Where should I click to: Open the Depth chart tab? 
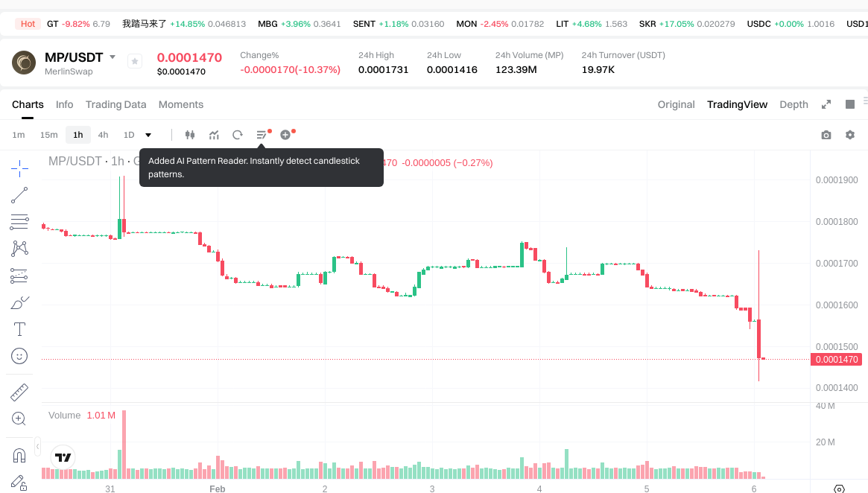click(793, 104)
